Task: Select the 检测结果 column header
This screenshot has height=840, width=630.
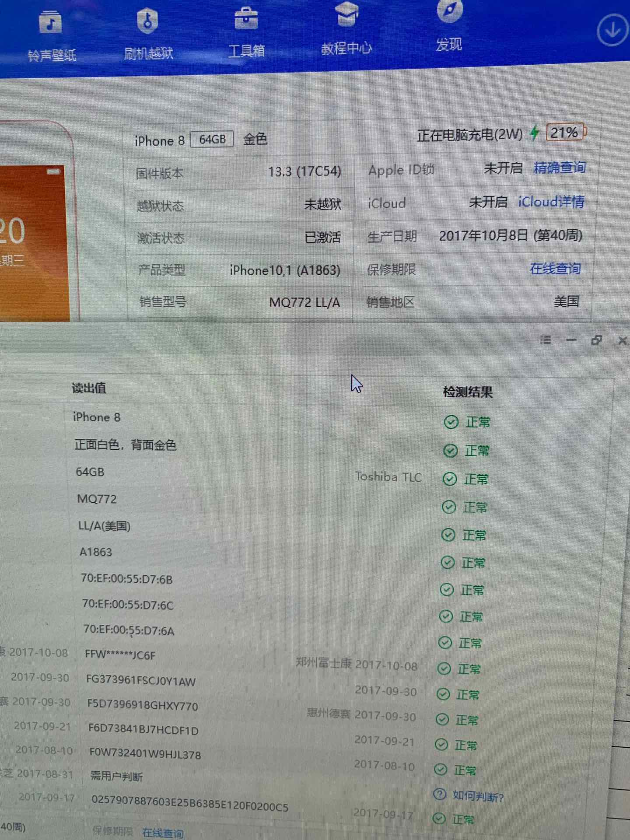Action: pos(468,392)
